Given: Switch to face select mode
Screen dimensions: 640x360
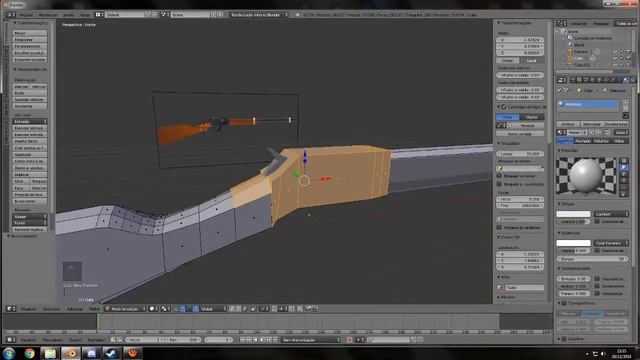Looking at the screenshot, I should [x=245, y=309].
